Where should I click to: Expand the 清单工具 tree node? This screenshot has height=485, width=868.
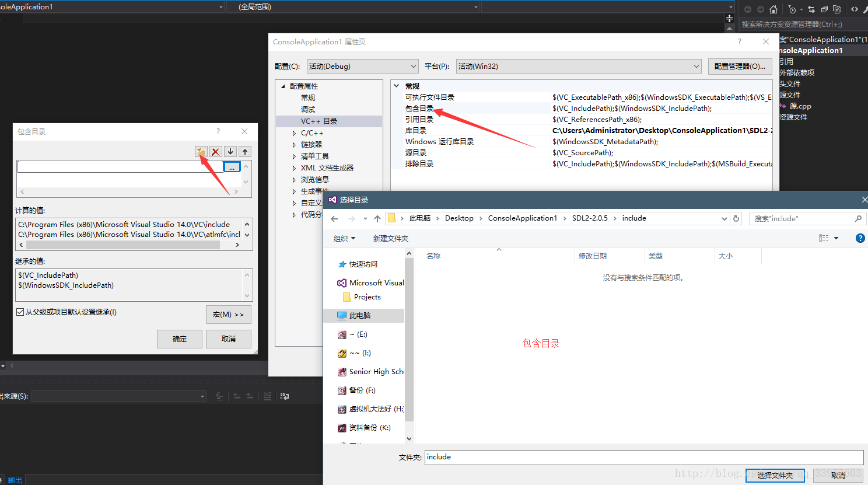tap(294, 156)
